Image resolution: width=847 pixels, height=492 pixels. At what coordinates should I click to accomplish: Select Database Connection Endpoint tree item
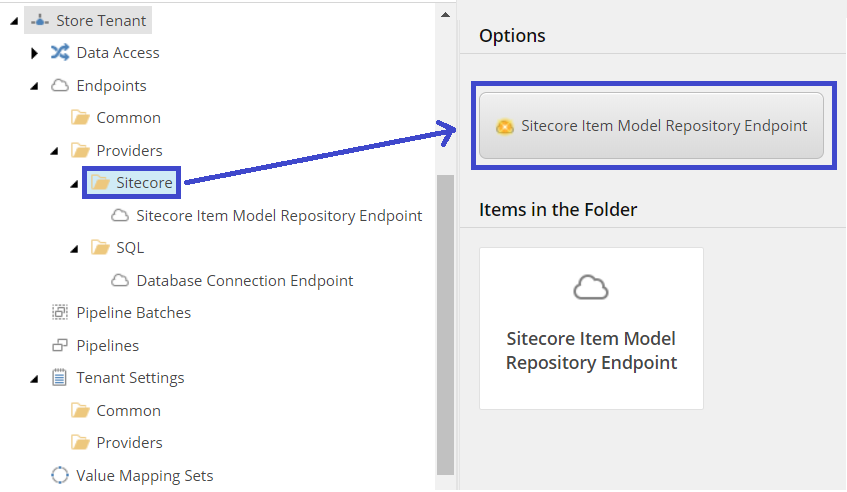pos(245,281)
